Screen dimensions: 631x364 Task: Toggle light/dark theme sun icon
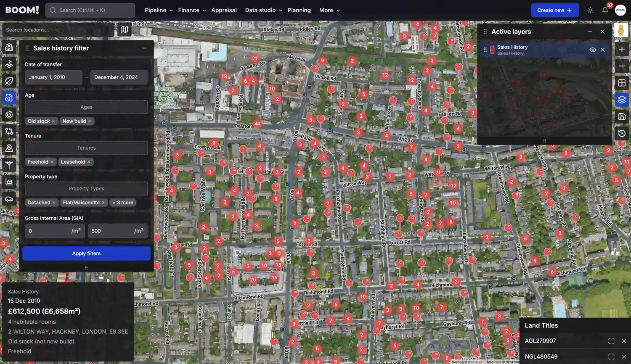[x=590, y=10]
